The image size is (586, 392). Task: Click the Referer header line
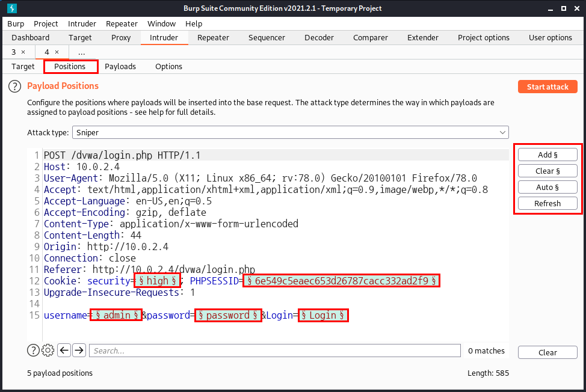149,269
